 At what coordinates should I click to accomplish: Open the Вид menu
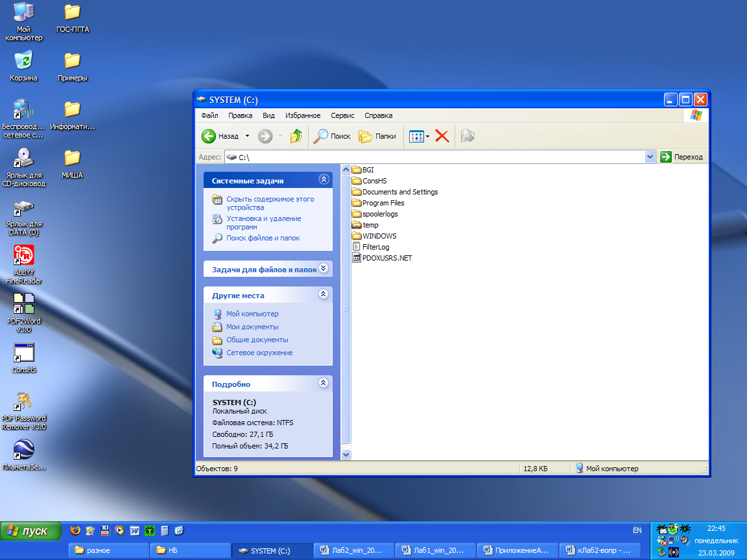(x=268, y=115)
